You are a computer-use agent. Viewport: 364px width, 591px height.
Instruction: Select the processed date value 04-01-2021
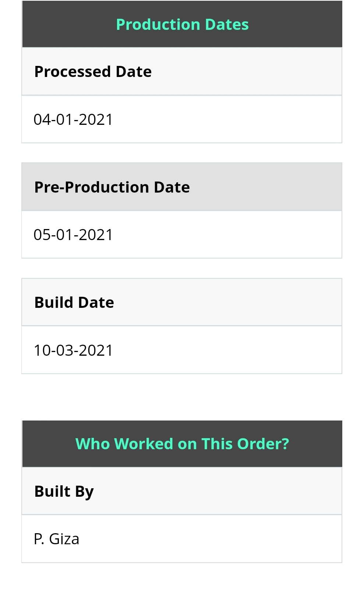[73, 119]
